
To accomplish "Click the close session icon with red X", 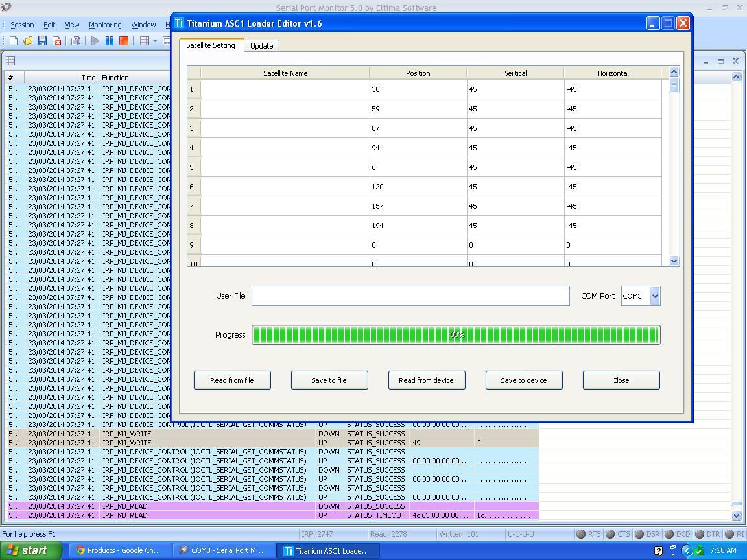I will pyautogui.click(x=56, y=41).
